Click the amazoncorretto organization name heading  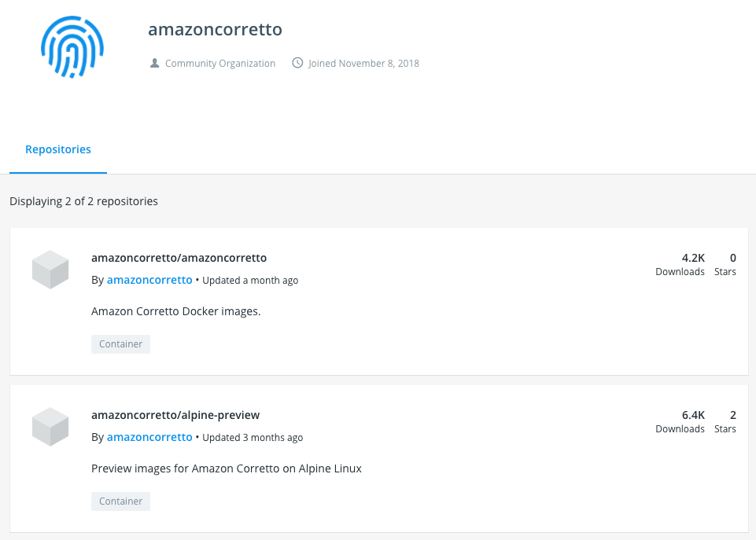pos(215,29)
